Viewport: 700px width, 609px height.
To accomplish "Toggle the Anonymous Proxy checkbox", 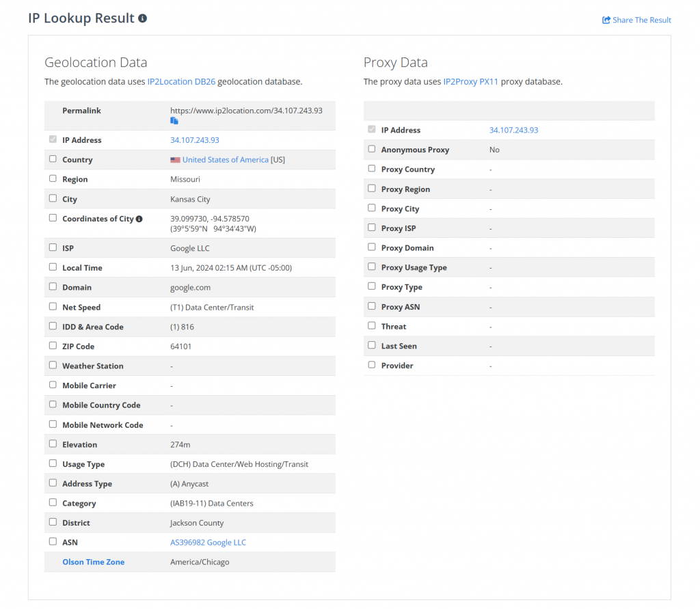I will [x=372, y=149].
